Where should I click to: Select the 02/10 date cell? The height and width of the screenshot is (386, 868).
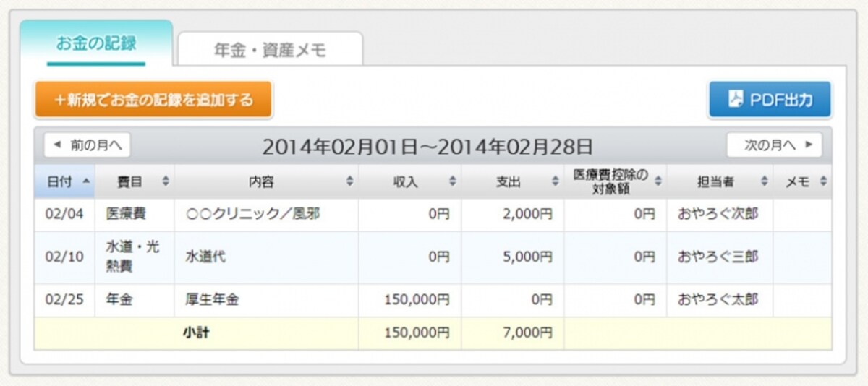tap(64, 257)
